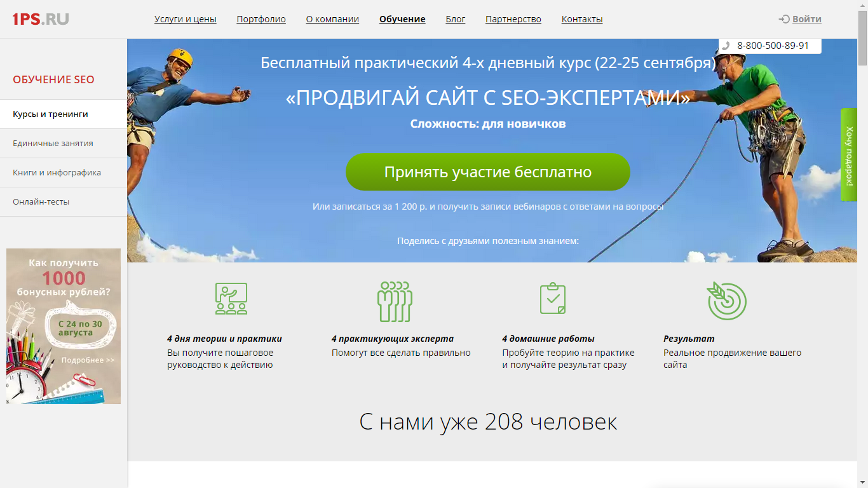The image size is (868, 488).
Task: Click the Поделись с друзьями полезным знанием text
Action: (488, 241)
